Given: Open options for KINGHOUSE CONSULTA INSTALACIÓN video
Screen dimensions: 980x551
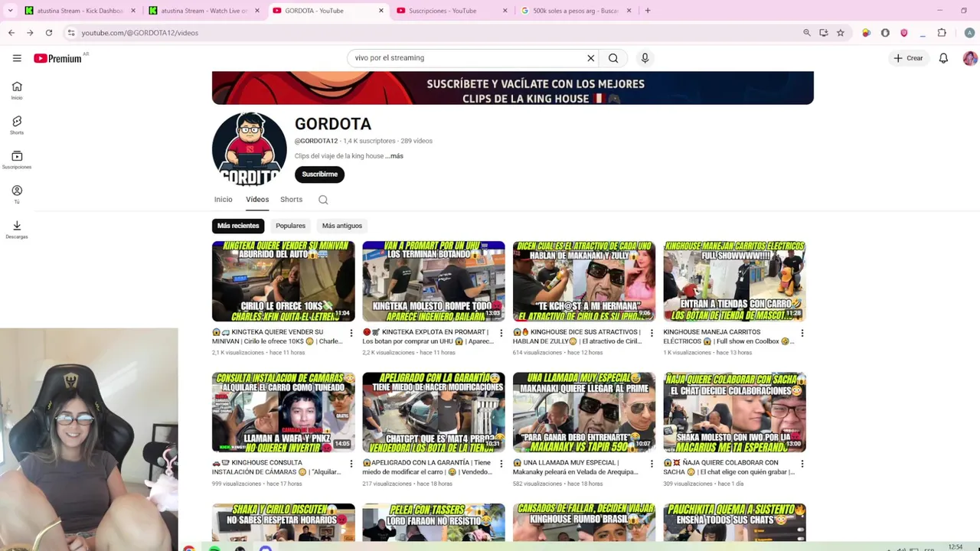Looking at the screenshot, I should coord(351,464).
